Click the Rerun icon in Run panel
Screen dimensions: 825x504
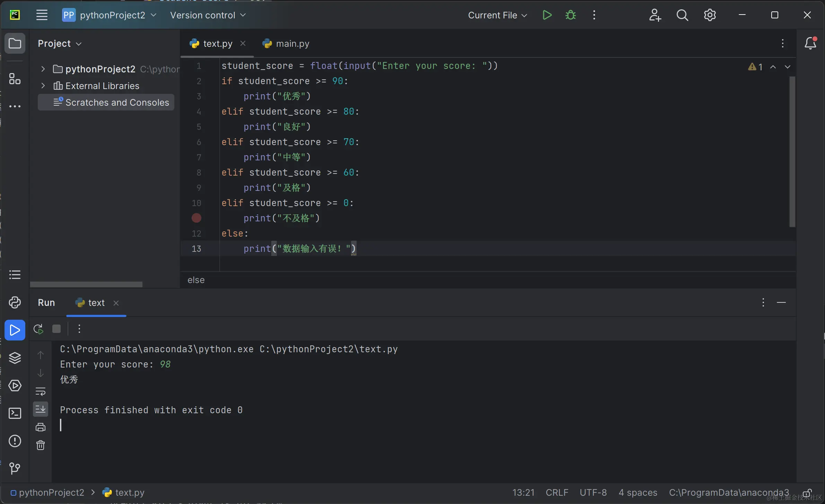click(38, 329)
